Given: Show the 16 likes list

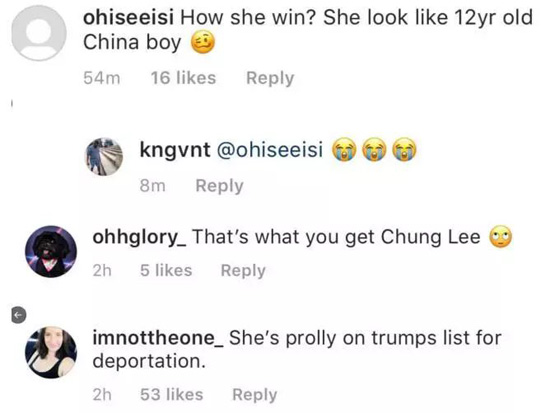Looking at the screenshot, I should [183, 78].
